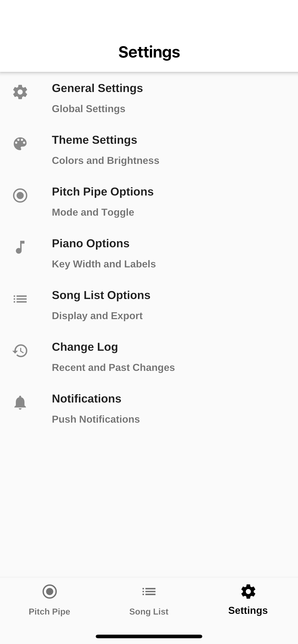
Task: Open Pitch Pipe Options
Action: (149, 202)
